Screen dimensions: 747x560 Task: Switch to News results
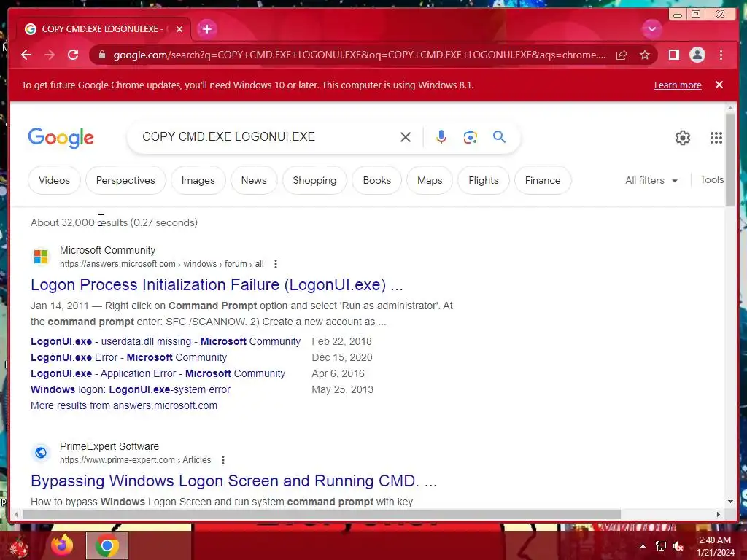tap(254, 181)
